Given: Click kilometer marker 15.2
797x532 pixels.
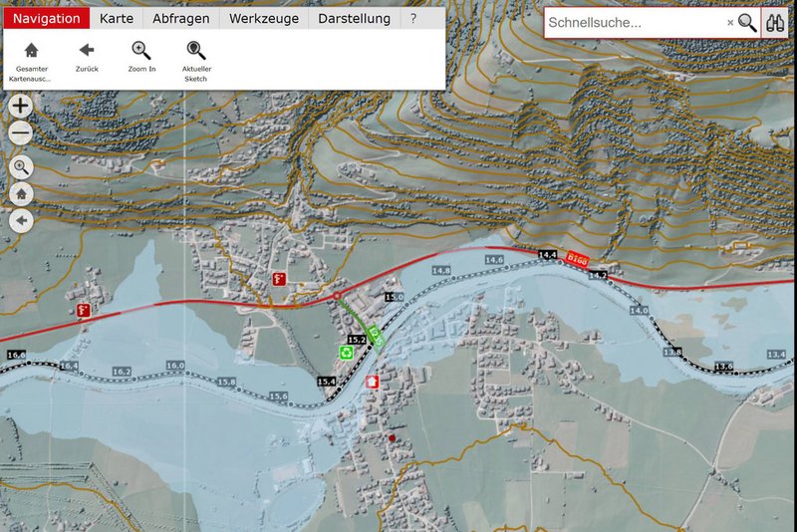Looking at the screenshot, I should click(x=357, y=340).
